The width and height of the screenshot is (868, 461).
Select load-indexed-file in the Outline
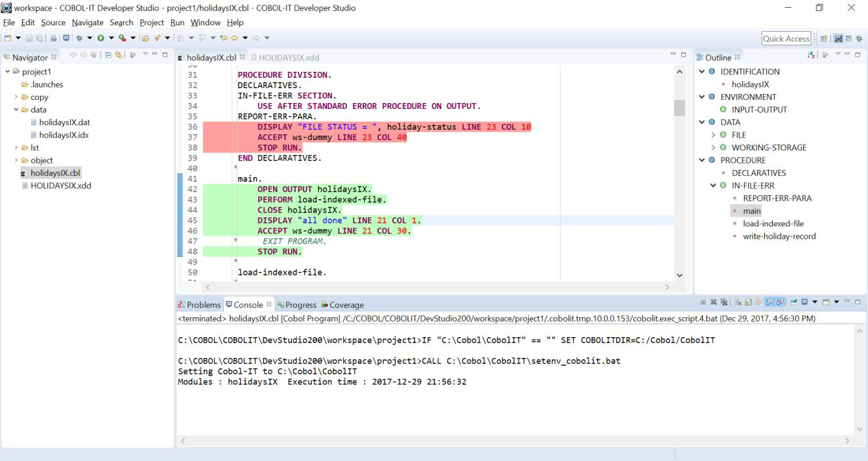(773, 224)
